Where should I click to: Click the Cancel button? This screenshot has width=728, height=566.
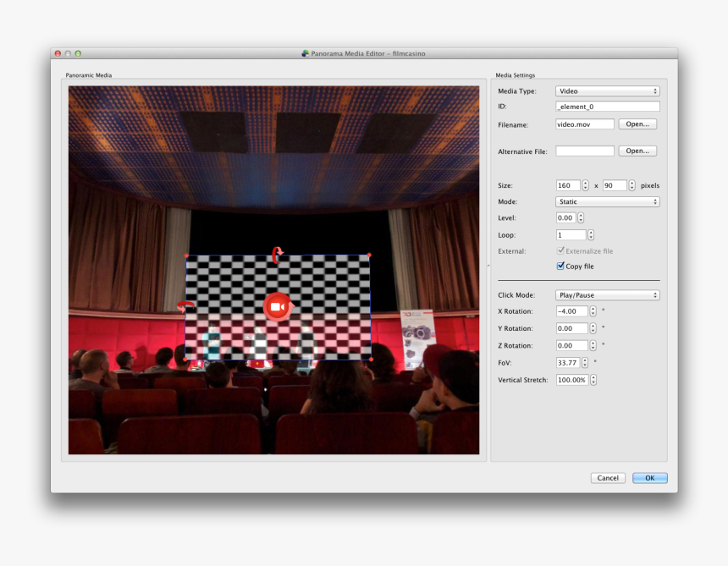point(608,478)
